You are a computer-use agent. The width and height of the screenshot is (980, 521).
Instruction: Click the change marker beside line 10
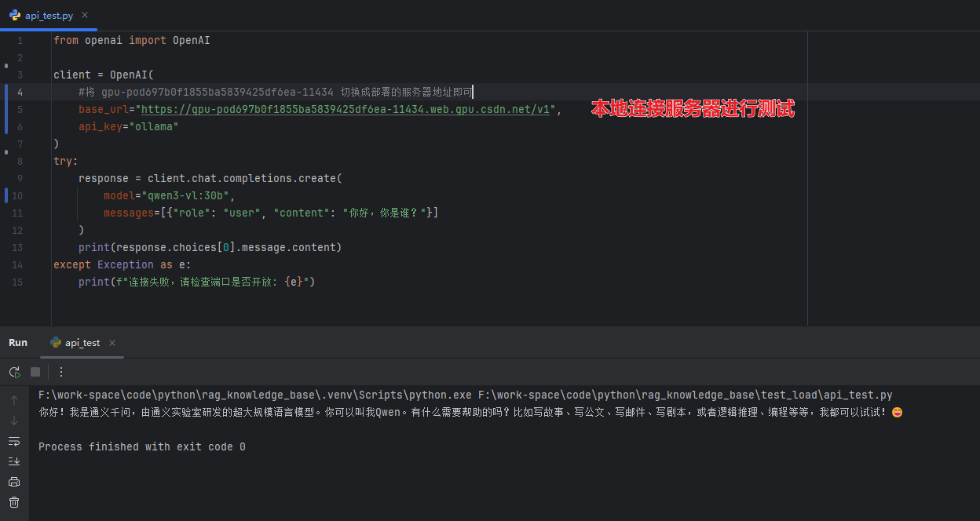tap(6, 195)
